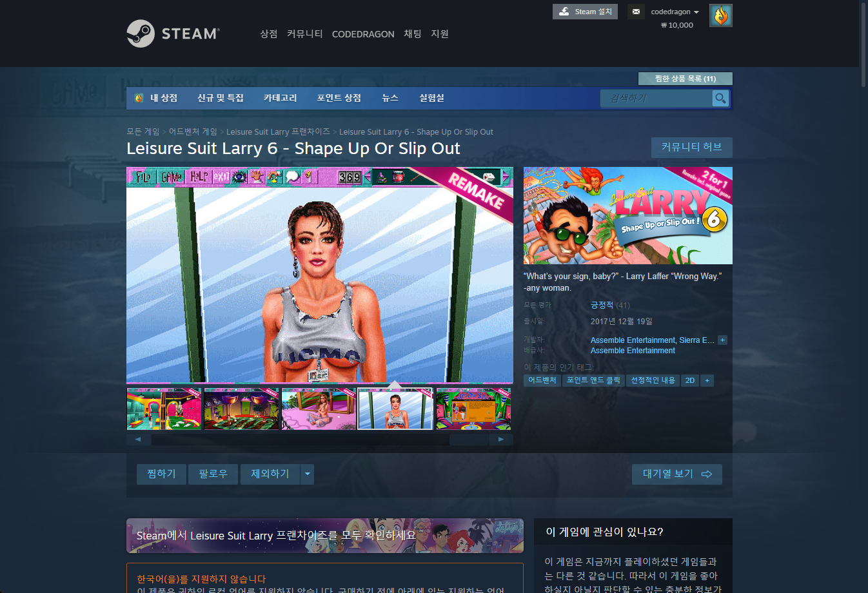This screenshot has width=868, height=593.
Task: Click the plus icon after the 2D tag
Action: 707,380
